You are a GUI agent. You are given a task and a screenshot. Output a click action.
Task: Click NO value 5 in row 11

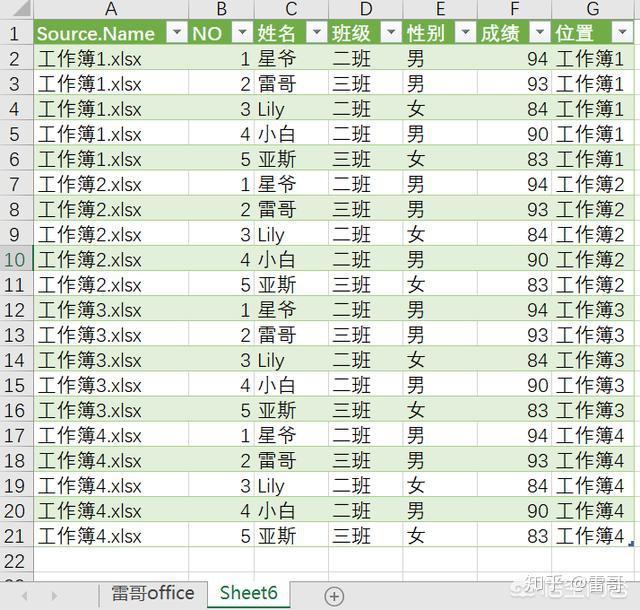pyautogui.click(x=245, y=285)
